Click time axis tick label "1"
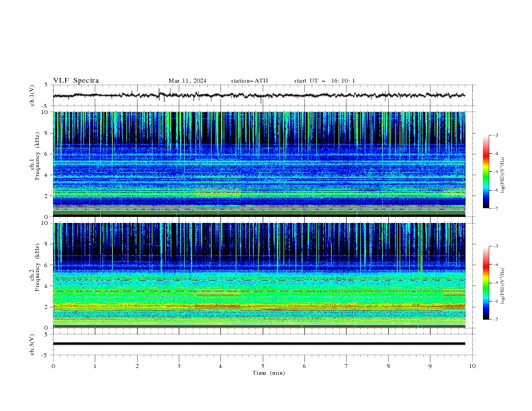This screenshot has width=532, height=411. coord(95,366)
